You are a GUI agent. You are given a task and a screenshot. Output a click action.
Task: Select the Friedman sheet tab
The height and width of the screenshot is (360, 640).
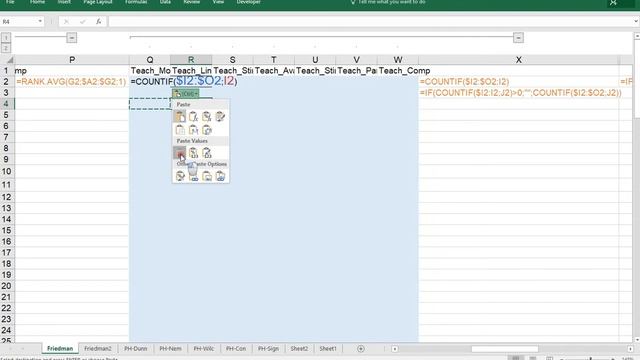click(60, 349)
